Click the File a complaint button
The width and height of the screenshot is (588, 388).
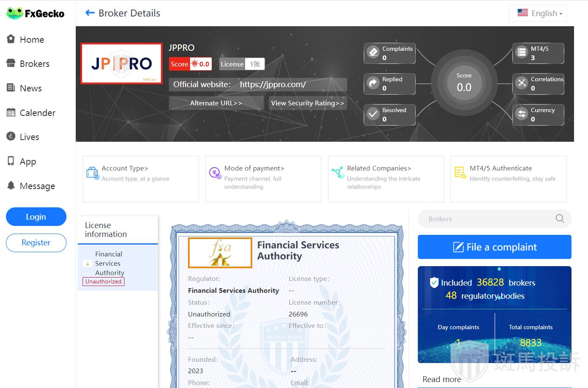coord(494,247)
